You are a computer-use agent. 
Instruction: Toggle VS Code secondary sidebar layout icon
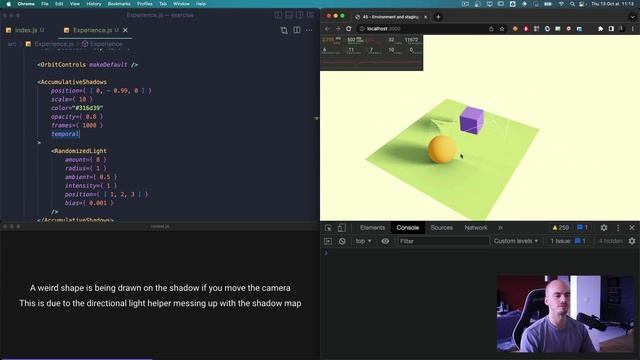(300, 15)
